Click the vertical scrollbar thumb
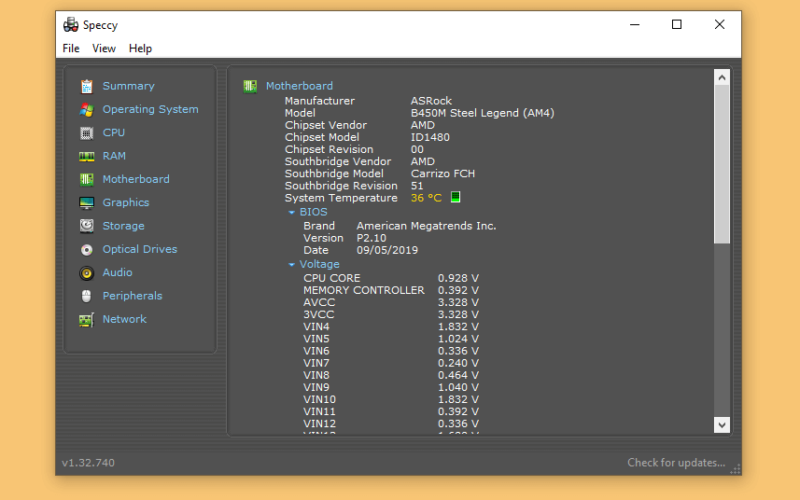The width and height of the screenshot is (800, 500). point(721,164)
